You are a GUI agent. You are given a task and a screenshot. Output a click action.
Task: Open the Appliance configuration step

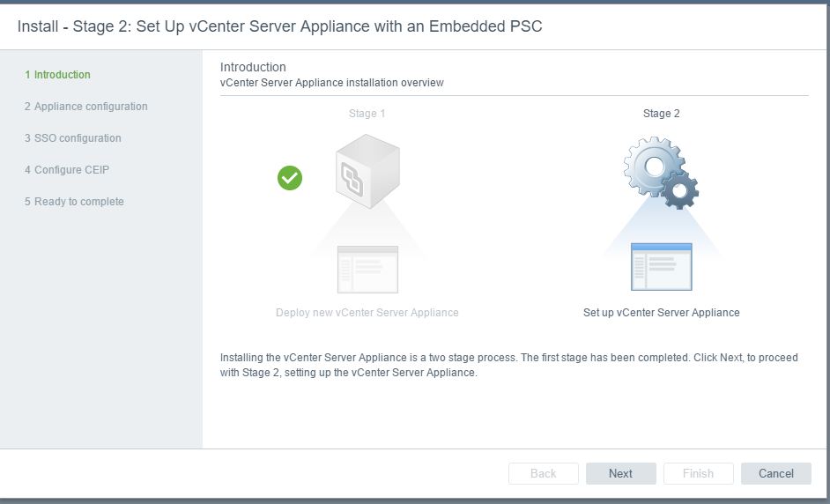tap(85, 107)
